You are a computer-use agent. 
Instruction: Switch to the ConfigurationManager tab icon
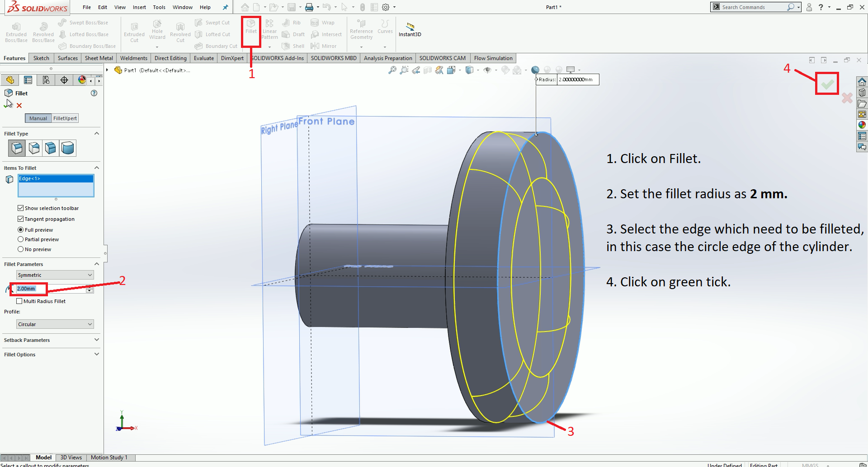coord(46,80)
